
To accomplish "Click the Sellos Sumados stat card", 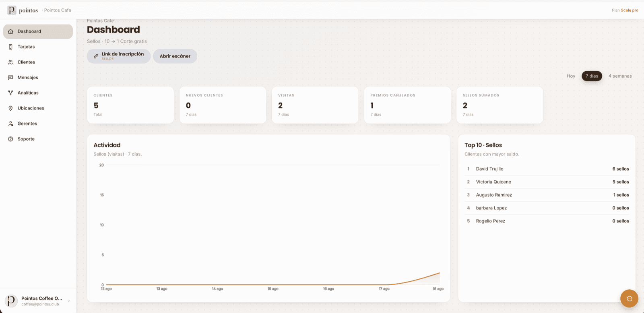I will (500, 105).
